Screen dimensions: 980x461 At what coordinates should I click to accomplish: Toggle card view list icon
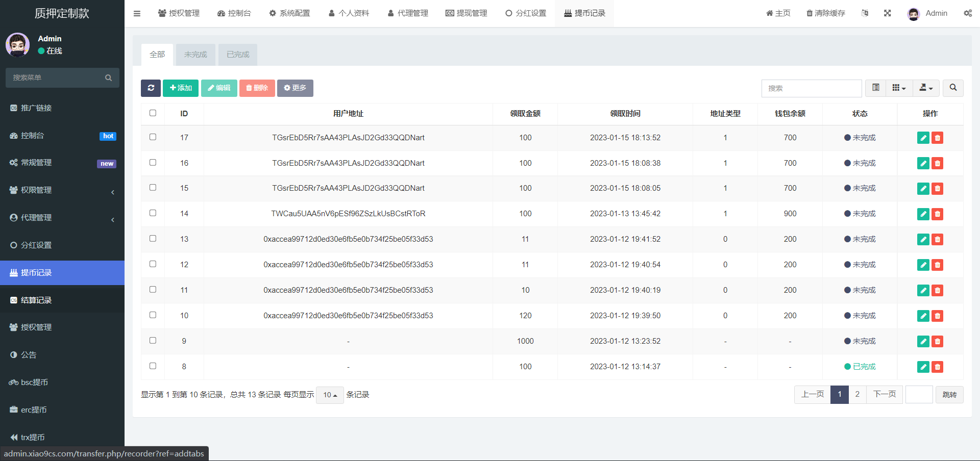[x=875, y=88]
